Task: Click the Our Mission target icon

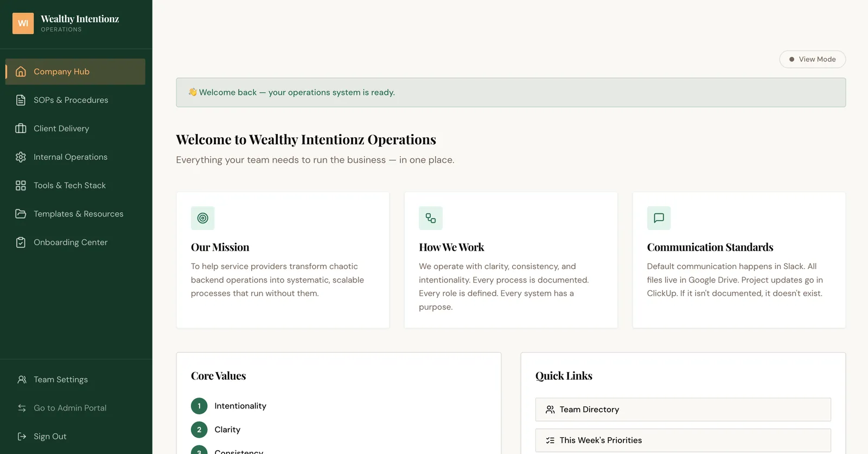Action: click(203, 218)
